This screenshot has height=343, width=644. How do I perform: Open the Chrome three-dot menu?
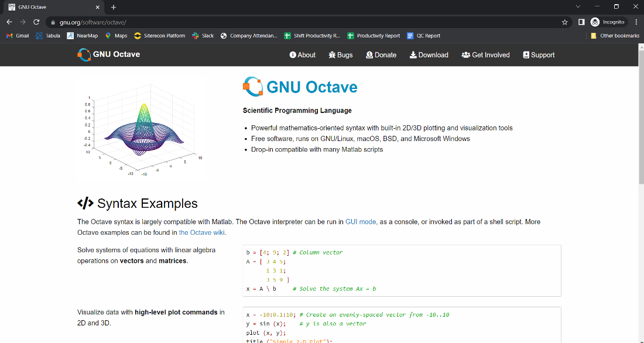[x=636, y=22]
